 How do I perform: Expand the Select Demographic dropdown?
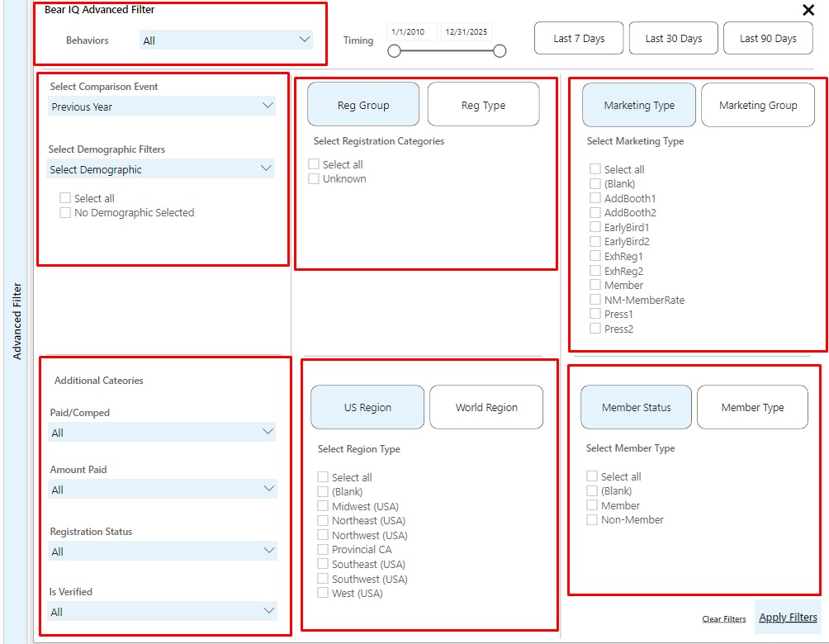click(x=161, y=168)
